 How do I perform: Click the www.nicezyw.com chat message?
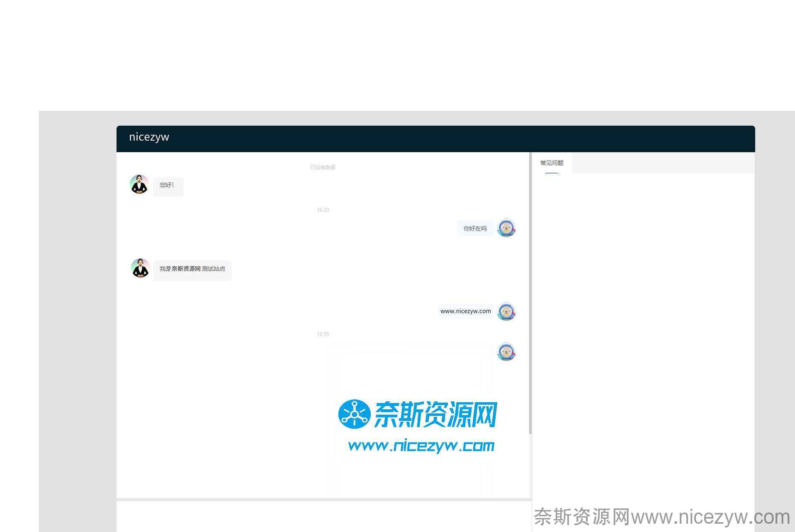[466, 311]
